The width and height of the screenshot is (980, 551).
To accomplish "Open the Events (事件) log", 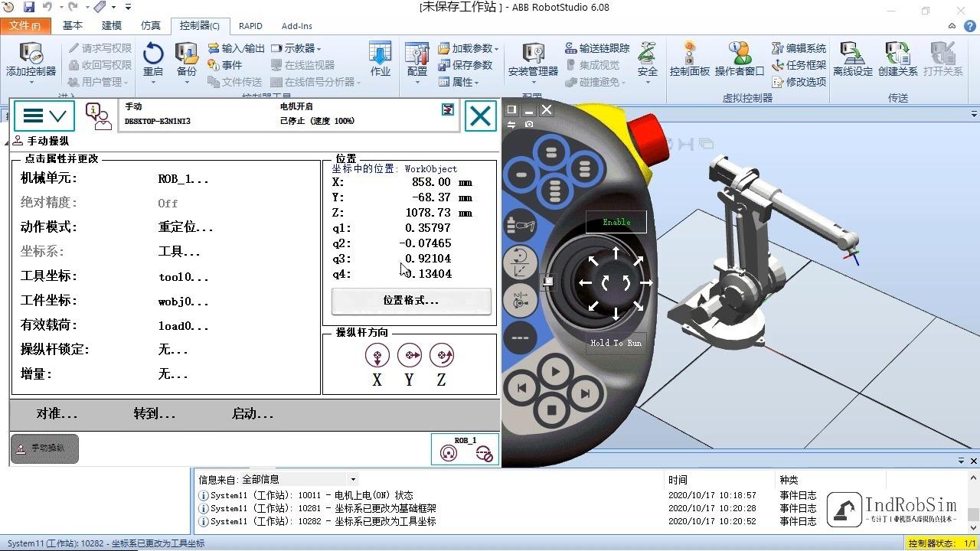I will [225, 65].
